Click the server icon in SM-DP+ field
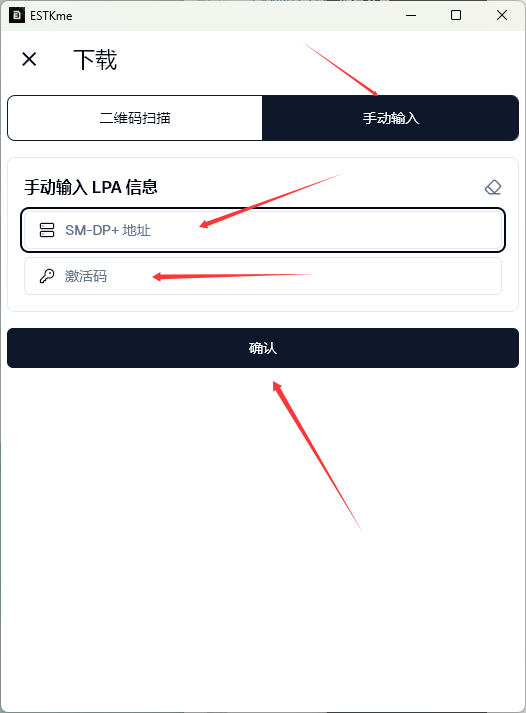This screenshot has height=713, width=526. point(47,230)
